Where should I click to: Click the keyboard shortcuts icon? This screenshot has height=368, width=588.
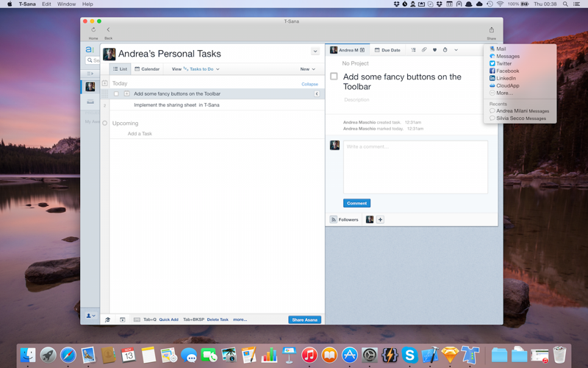click(137, 319)
